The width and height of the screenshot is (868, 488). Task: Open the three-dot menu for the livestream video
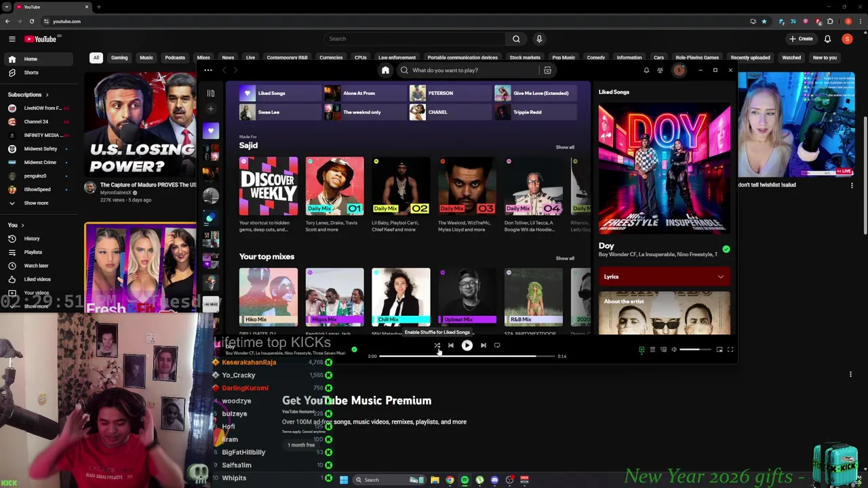(x=852, y=185)
